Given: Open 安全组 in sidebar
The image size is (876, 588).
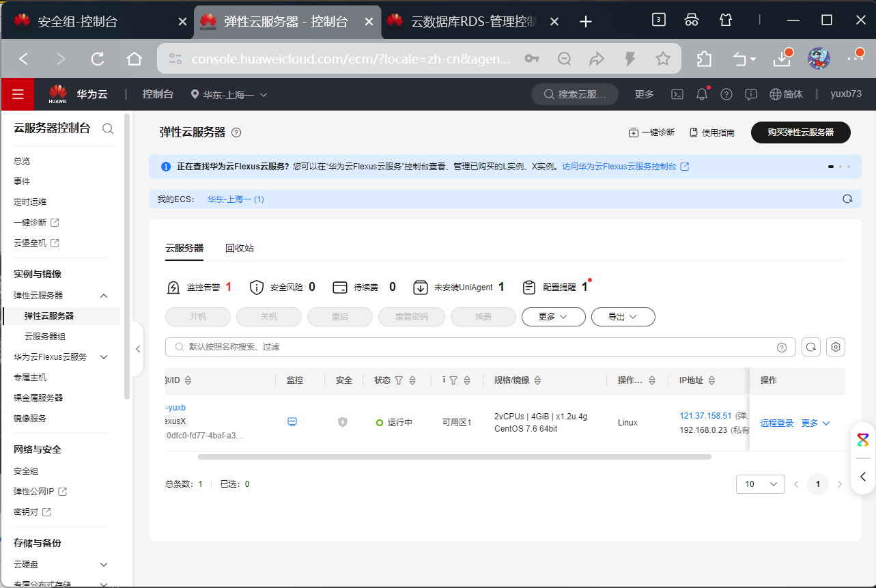Looking at the screenshot, I should [x=26, y=471].
